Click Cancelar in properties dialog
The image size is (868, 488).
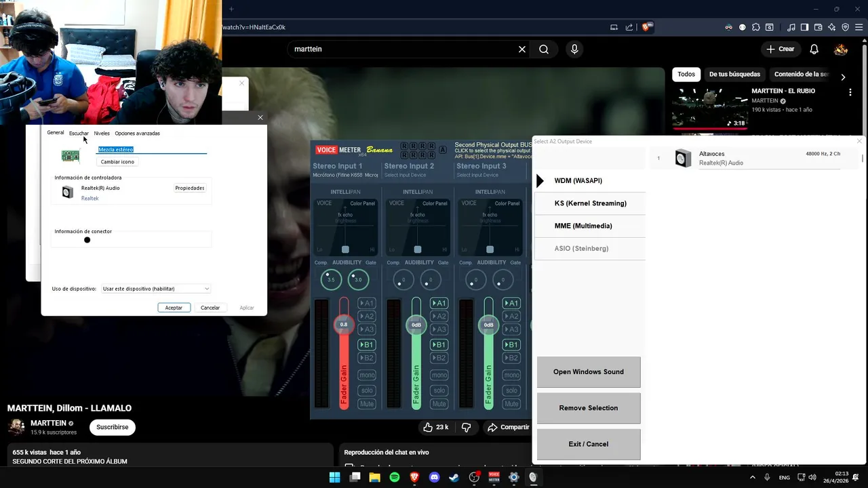(210, 308)
